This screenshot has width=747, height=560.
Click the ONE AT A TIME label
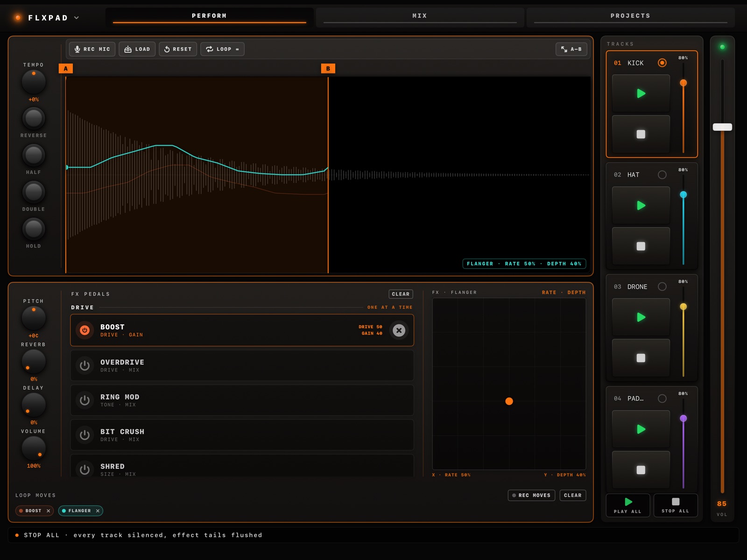(x=390, y=308)
